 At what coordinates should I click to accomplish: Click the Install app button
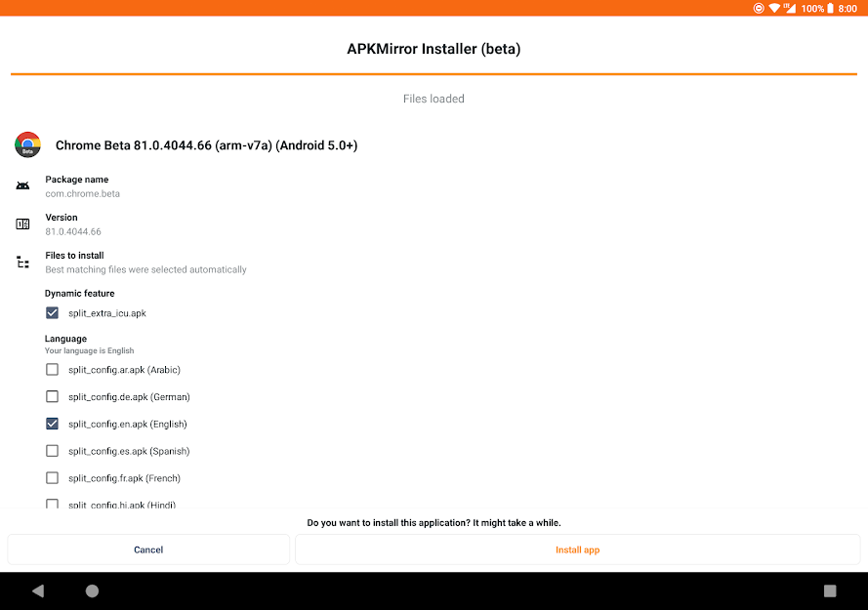(x=577, y=549)
